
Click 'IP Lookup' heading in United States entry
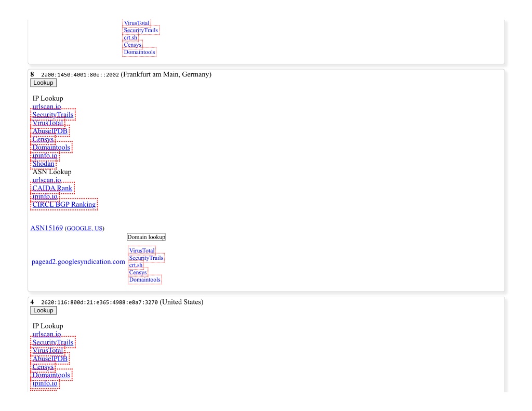tap(48, 326)
